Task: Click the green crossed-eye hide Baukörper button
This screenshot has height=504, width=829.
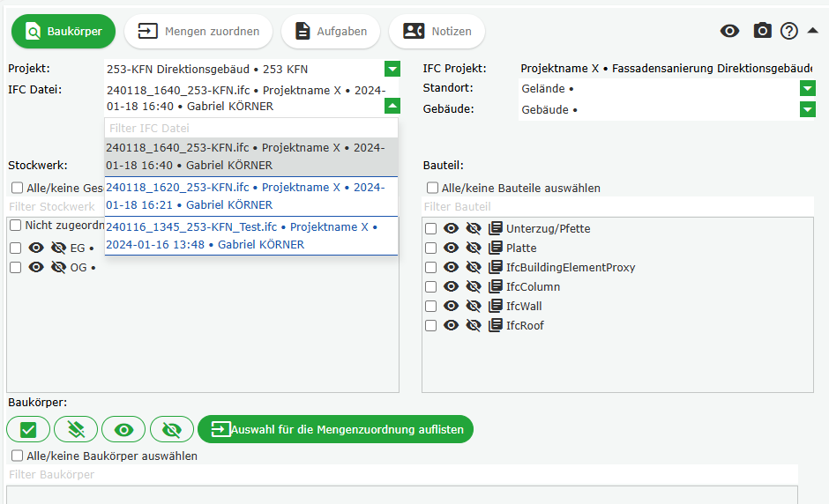Action: point(171,429)
